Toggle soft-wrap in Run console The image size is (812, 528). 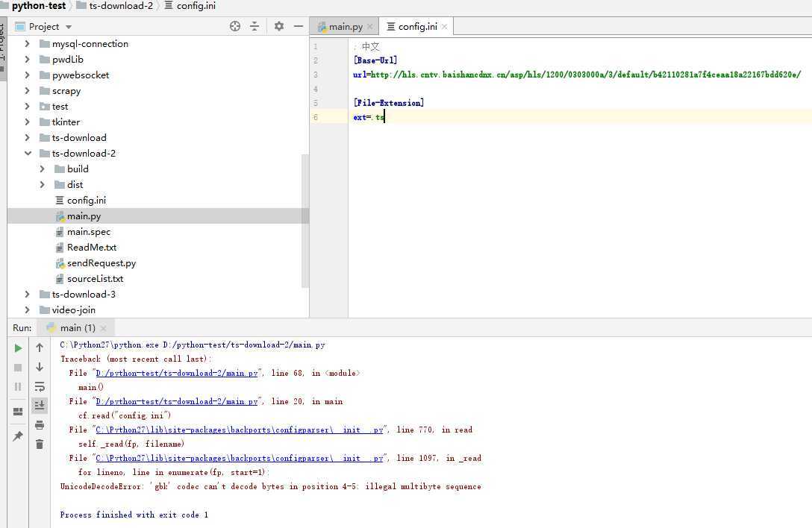[x=40, y=387]
